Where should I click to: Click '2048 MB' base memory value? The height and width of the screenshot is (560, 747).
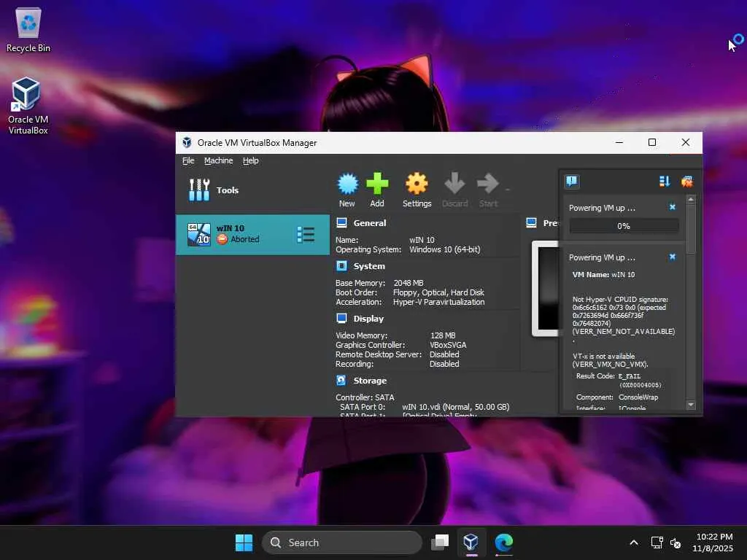click(x=409, y=283)
